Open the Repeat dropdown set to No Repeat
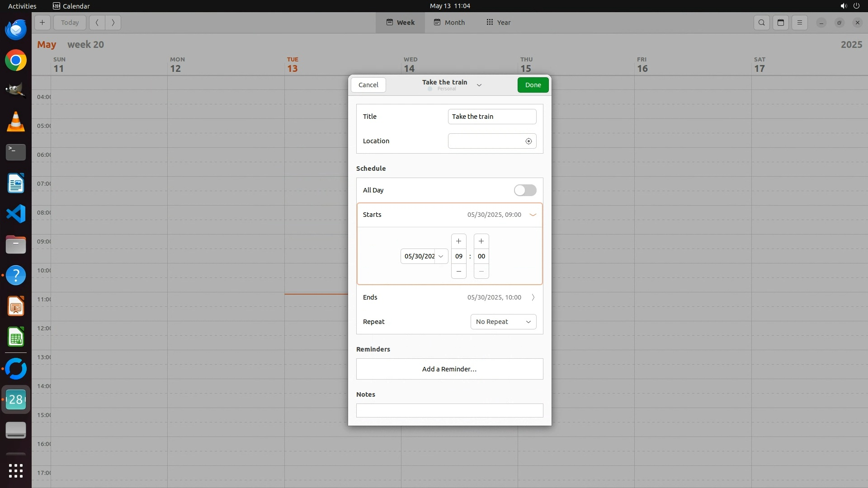 503,322
